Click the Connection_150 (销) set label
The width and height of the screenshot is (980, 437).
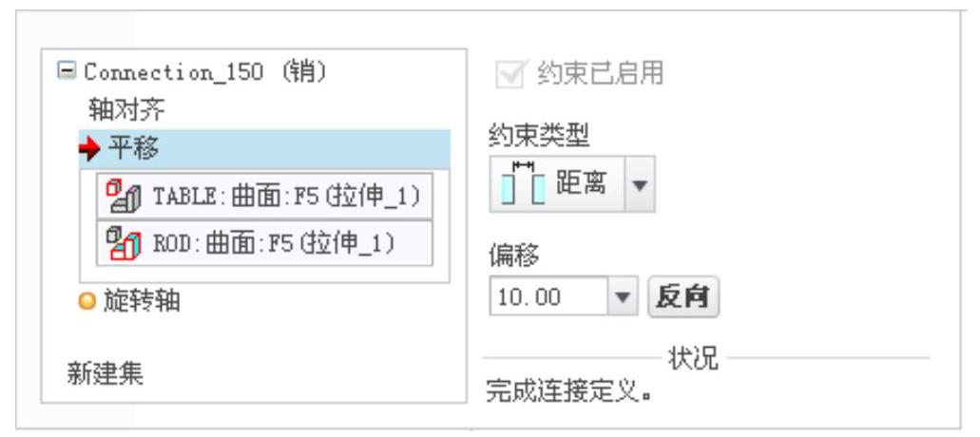point(205,72)
